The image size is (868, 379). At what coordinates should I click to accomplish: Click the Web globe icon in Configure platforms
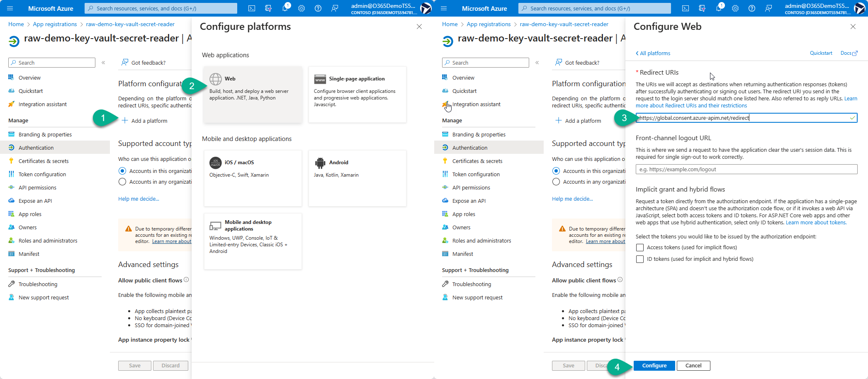coord(216,79)
